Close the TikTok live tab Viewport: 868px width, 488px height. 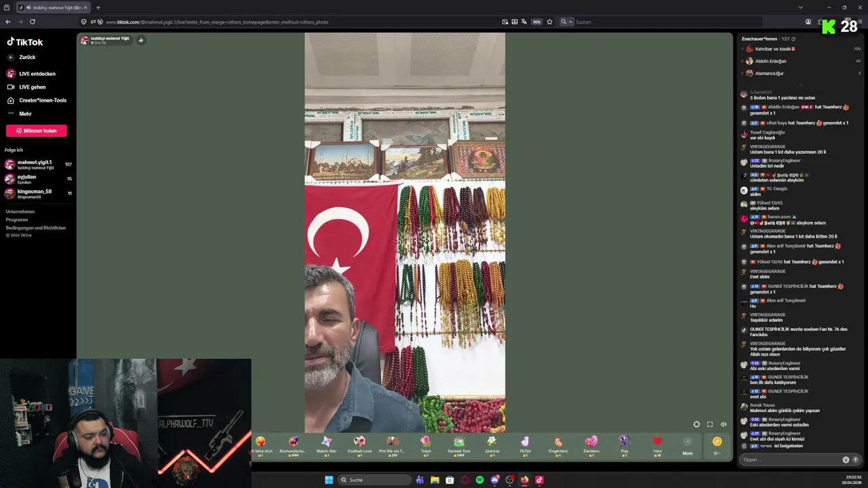(85, 7)
